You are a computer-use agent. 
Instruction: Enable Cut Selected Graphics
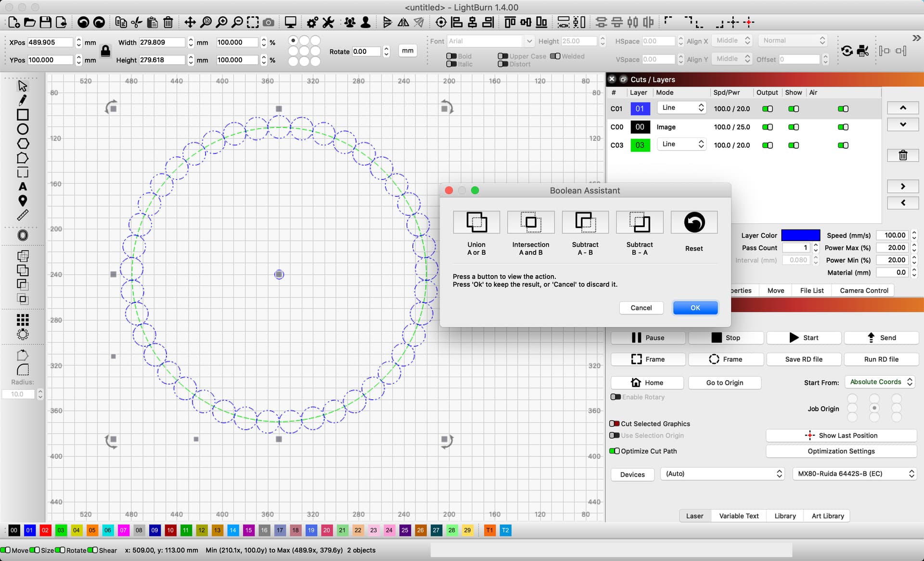(x=615, y=423)
